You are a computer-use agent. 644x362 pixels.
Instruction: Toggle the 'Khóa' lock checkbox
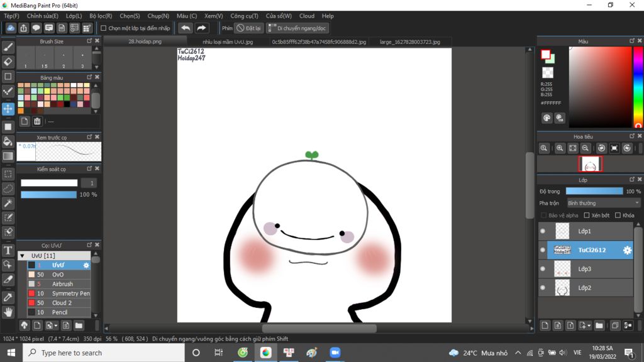[x=618, y=215]
